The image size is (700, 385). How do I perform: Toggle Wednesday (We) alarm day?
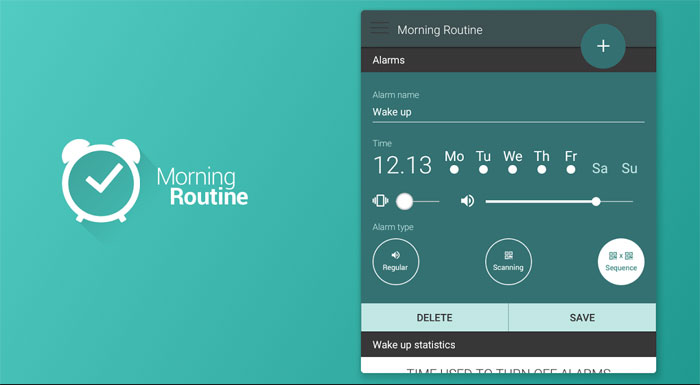(512, 162)
